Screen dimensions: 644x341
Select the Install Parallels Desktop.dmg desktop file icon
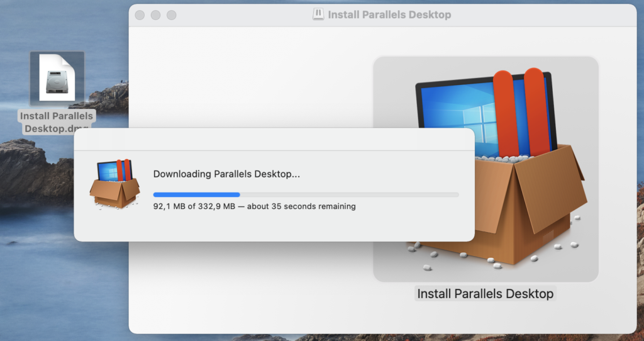pyautogui.click(x=57, y=77)
